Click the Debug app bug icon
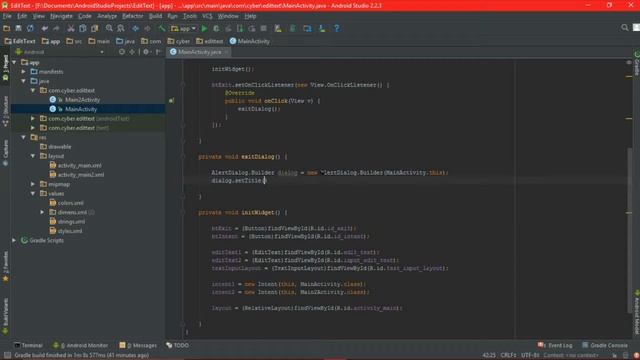Screen dimensions: 640x360 [216, 29]
